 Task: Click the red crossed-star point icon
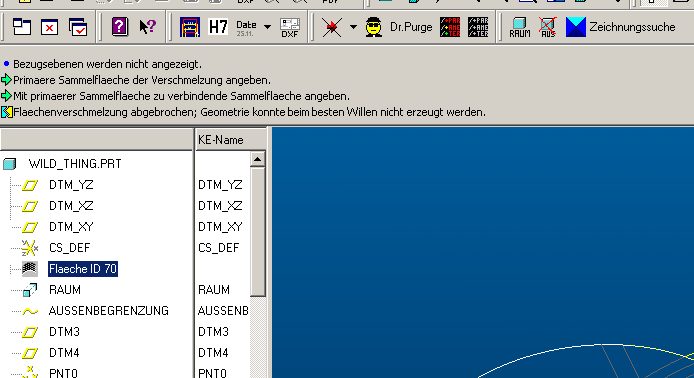point(332,27)
